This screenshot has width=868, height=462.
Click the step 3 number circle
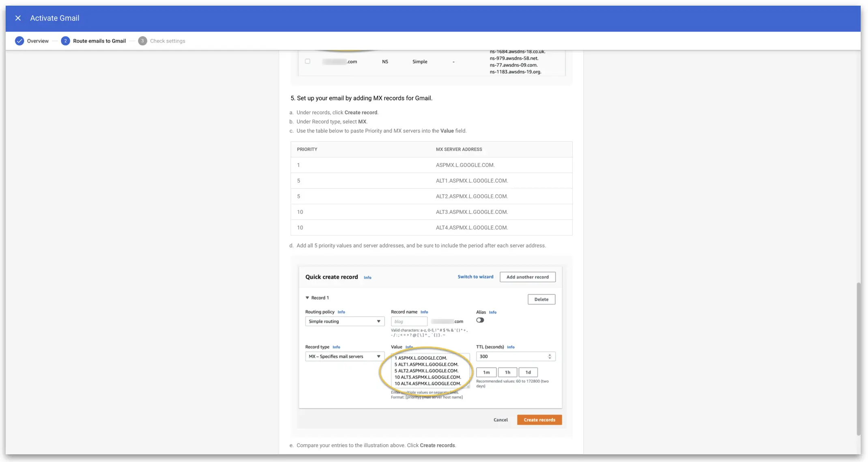point(142,41)
